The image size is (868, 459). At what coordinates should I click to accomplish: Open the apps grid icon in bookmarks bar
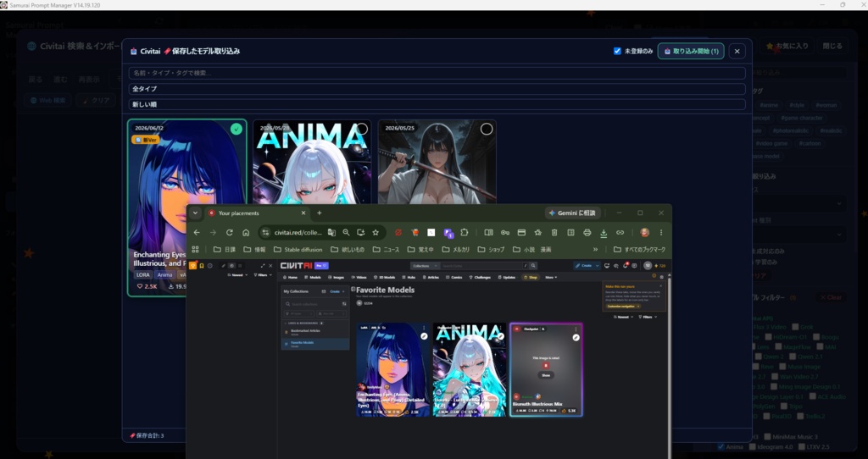pyautogui.click(x=195, y=250)
